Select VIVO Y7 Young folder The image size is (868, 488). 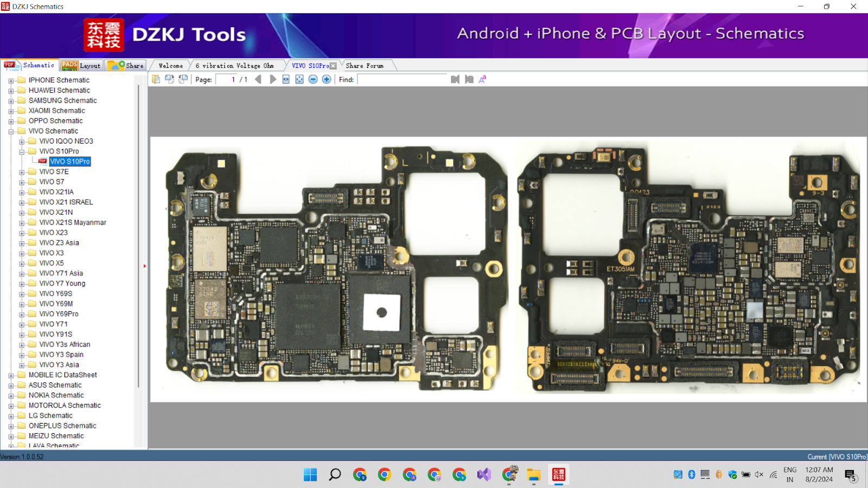[62, 284]
